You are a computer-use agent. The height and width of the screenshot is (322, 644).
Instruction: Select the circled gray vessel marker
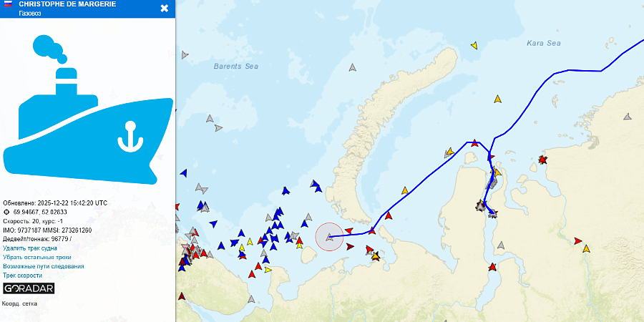329,237
